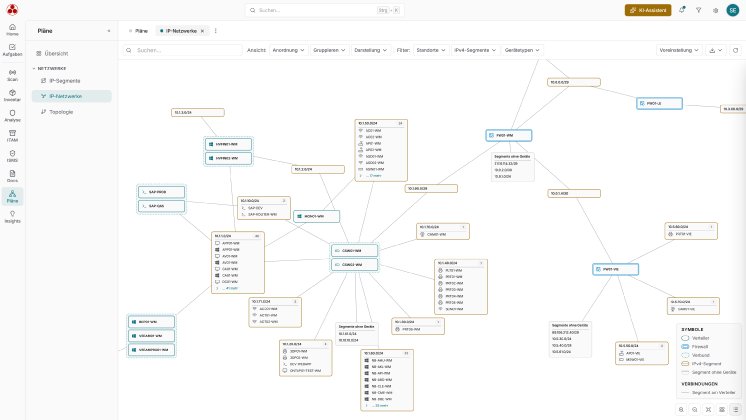The width and height of the screenshot is (746, 420).
Task: Click the IPv4-Segment legend entry
Action: 701,364
